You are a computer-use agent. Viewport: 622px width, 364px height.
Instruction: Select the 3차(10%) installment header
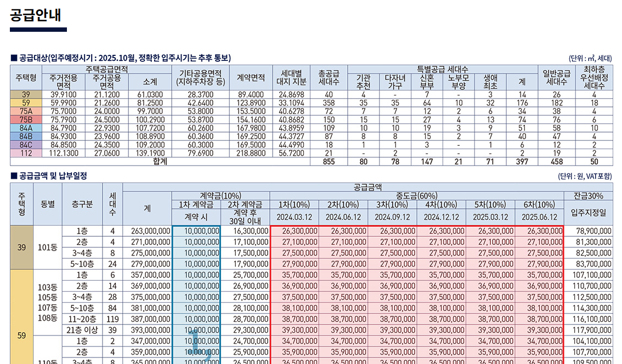pyautogui.click(x=392, y=204)
